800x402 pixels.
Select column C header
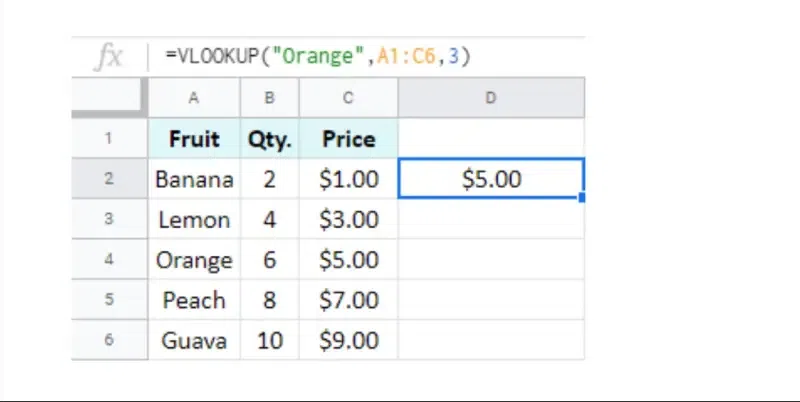point(348,99)
